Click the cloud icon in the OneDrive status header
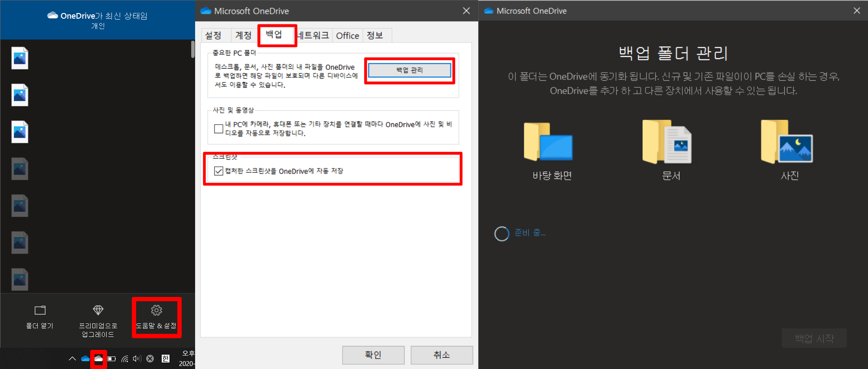 (53, 15)
